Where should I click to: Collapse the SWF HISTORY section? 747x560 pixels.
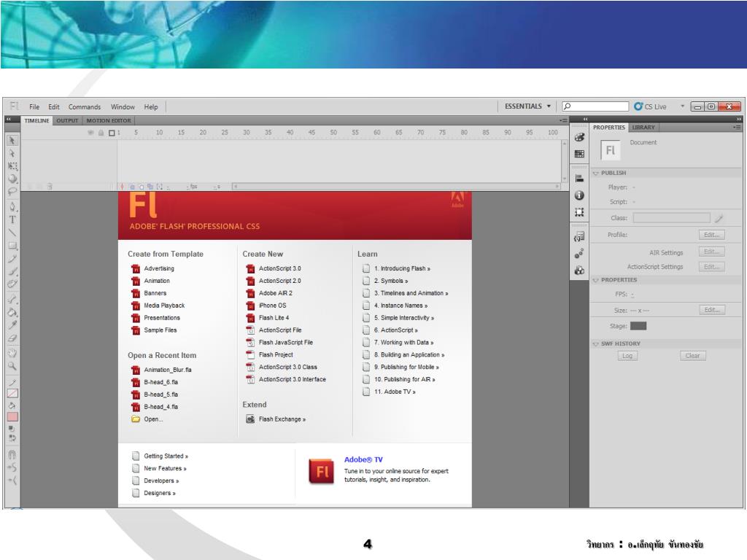point(595,344)
